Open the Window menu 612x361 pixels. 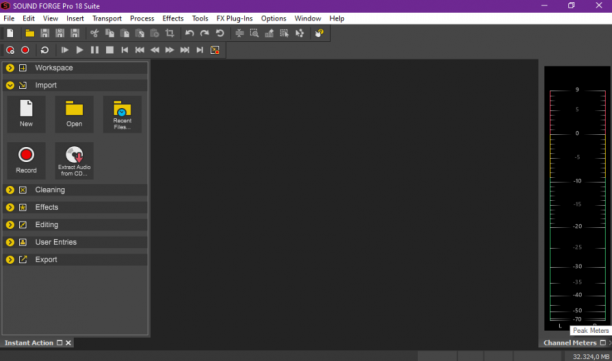308,18
